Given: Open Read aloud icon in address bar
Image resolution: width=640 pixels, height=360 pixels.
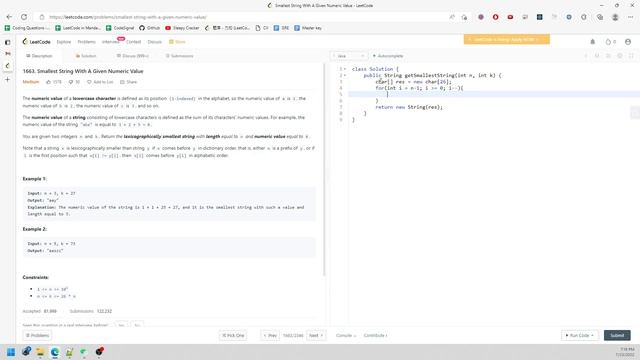Looking at the screenshot, I should 452,17.
